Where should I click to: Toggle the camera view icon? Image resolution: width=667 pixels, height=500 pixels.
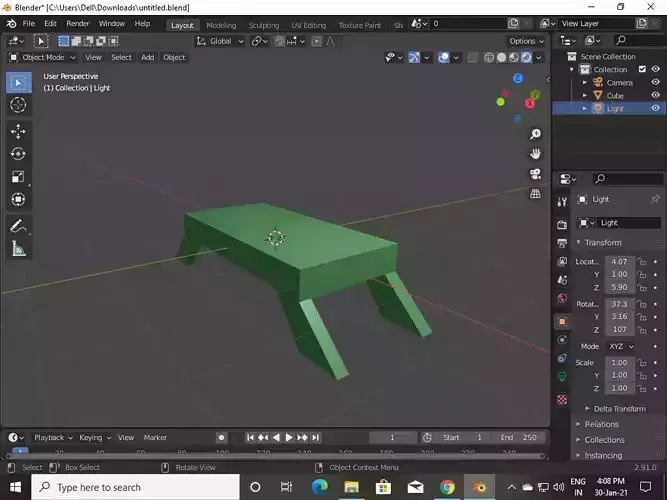tap(535, 174)
